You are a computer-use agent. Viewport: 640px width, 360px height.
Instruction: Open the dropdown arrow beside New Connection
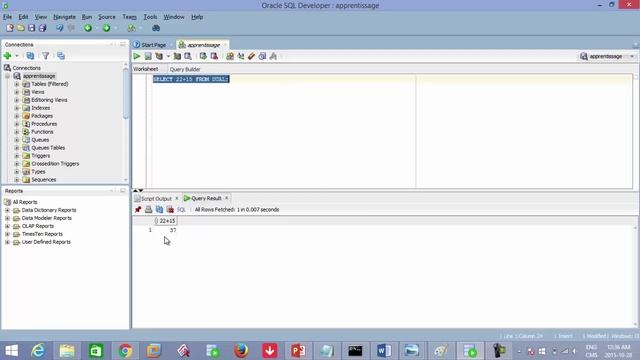click(x=17, y=56)
